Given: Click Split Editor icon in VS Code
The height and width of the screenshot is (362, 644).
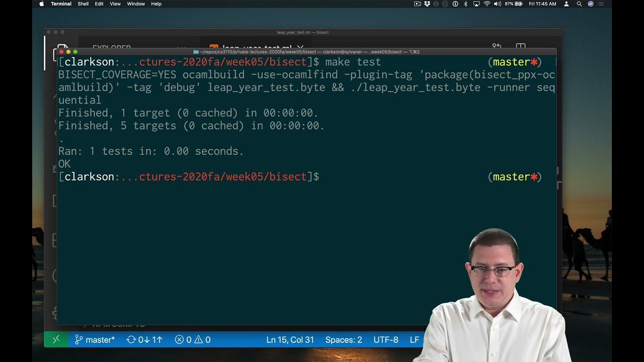Looking at the screenshot, I should pyautogui.click(x=521, y=47).
